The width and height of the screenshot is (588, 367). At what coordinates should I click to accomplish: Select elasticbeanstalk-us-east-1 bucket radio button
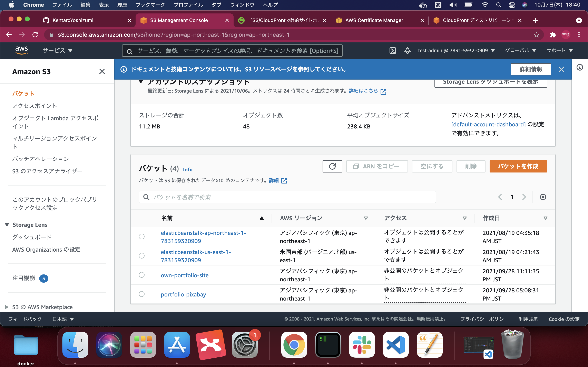[x=142, y=256]
